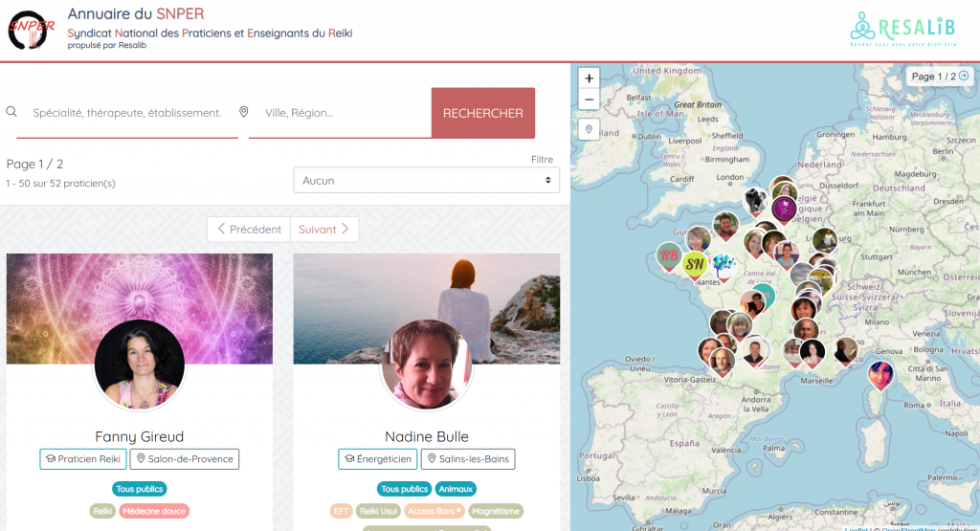
Task: Open Fanny Gireud profile photo
Action: [140, 365]
